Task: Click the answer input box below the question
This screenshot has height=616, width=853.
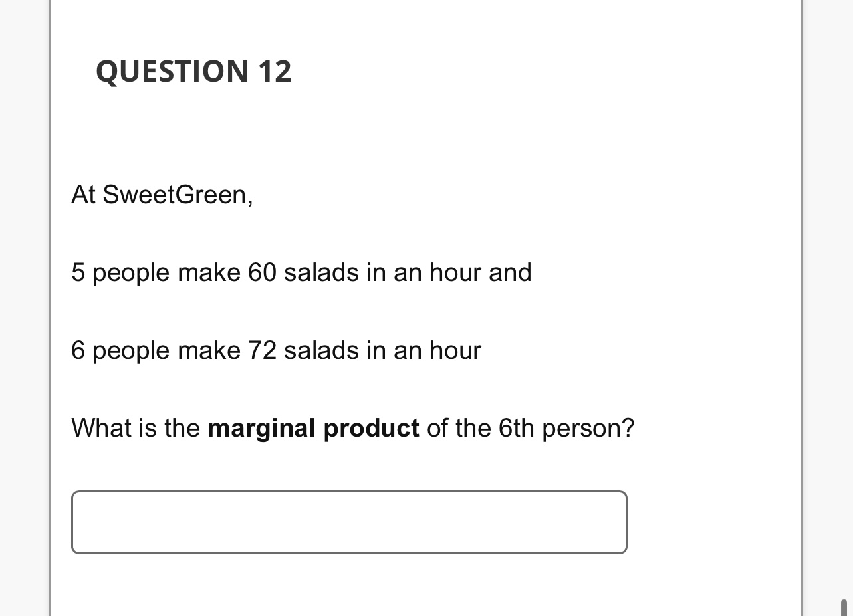Action: click(x=349, y=522)
